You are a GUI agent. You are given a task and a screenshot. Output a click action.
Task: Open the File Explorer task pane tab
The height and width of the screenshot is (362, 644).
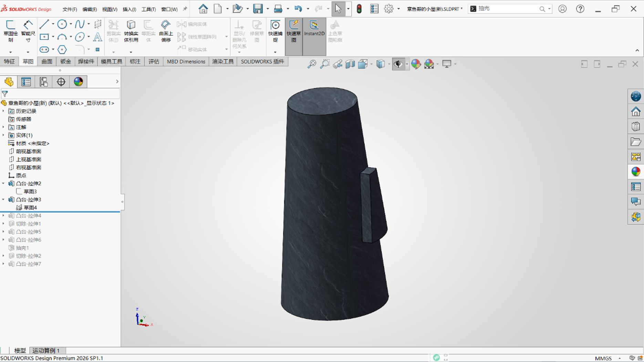tap(636, 142)
